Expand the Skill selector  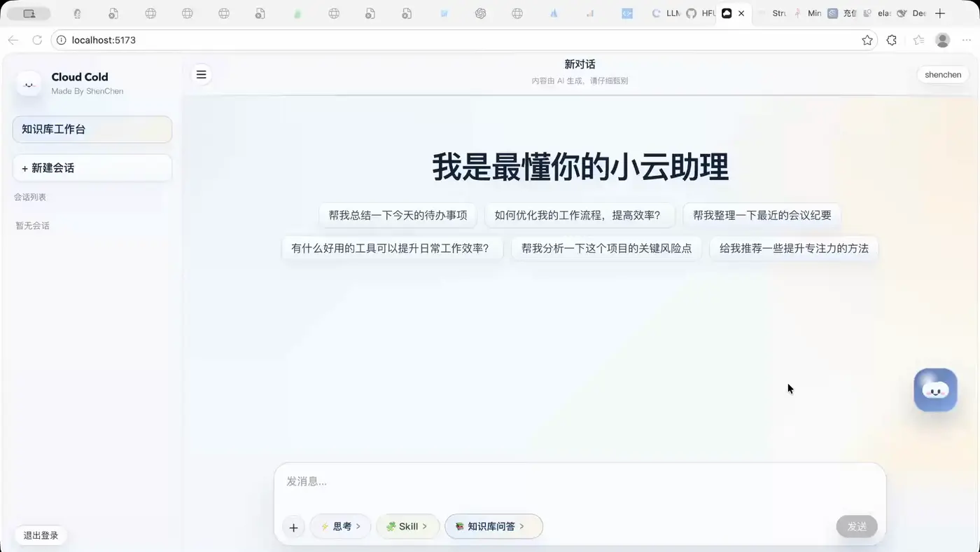tap(407, 527)
